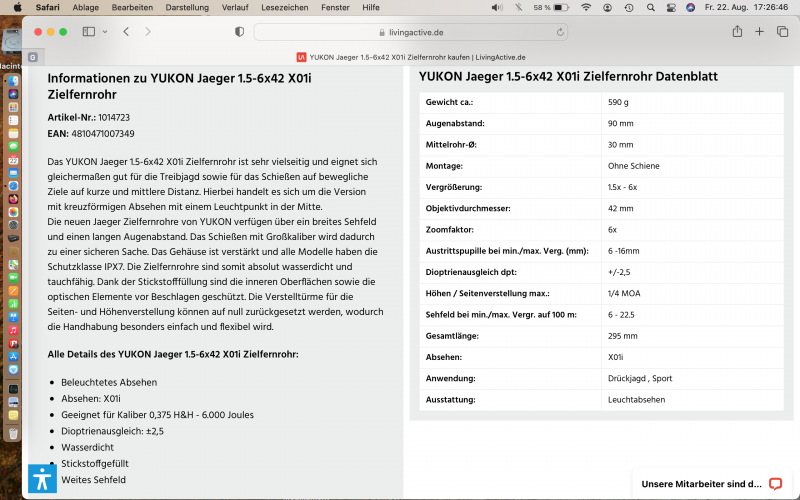Select the pinned G tab

click(x=33, y=57)
